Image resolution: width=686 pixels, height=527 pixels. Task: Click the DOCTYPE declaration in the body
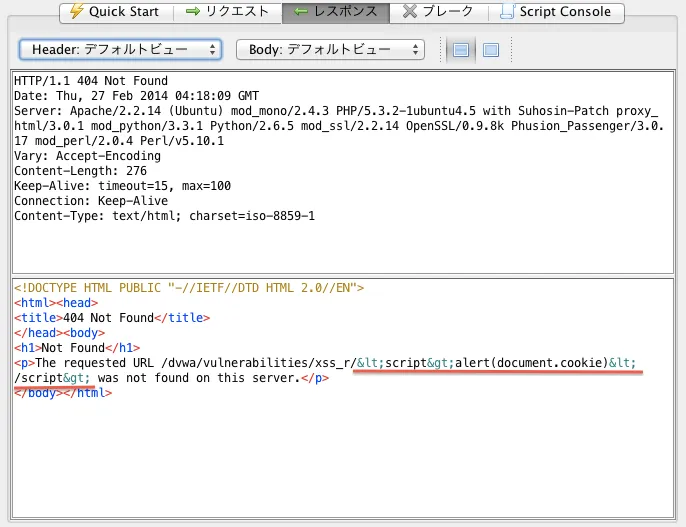coord(189,288)
